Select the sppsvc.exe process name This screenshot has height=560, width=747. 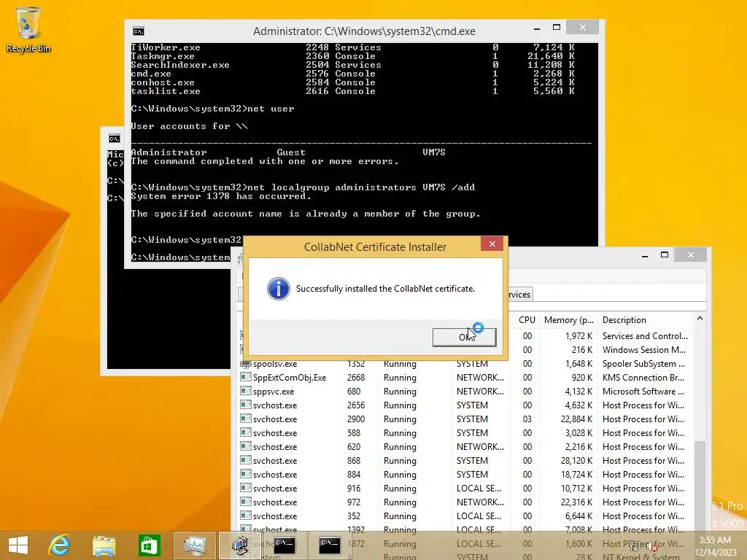tap(274, 392)
